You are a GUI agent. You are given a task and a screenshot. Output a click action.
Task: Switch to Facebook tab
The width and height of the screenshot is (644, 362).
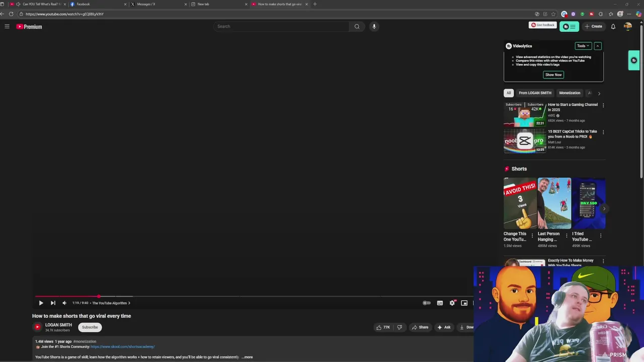pos(98,4)
